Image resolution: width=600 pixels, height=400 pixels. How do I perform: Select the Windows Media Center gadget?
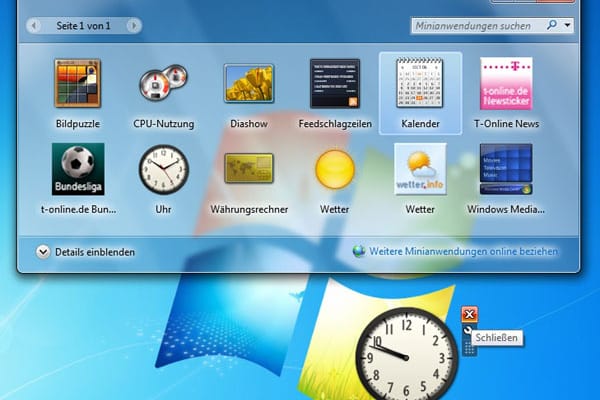506,169
